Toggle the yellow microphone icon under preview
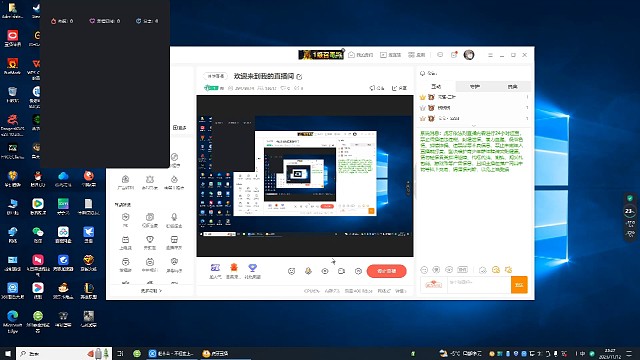The image size is (640, 360). 308,271
